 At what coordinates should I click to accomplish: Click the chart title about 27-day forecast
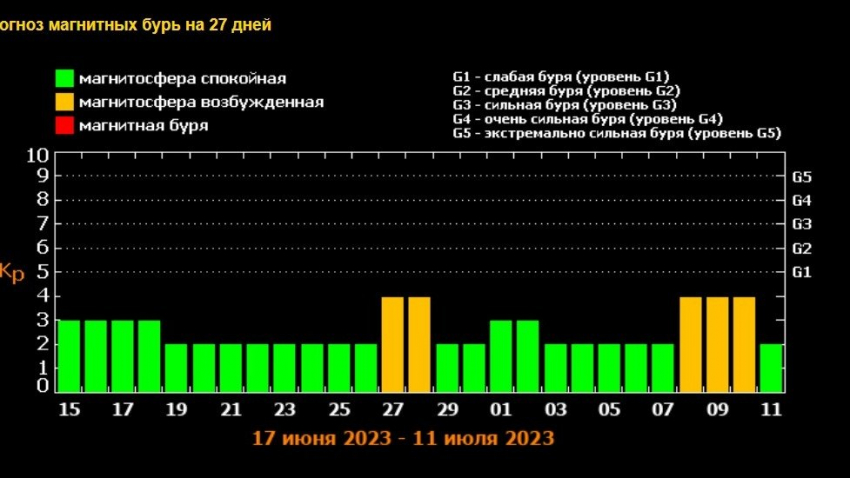tap(136, 25)
